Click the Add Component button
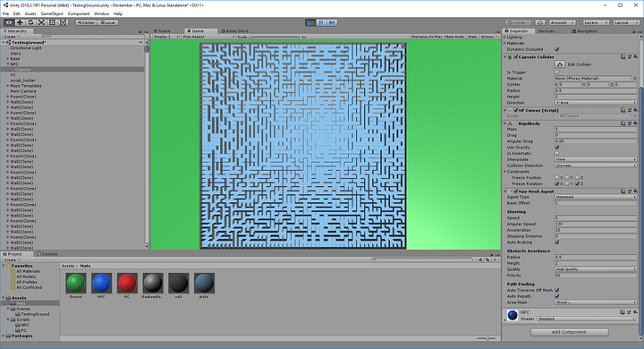 tap(569, 332)
